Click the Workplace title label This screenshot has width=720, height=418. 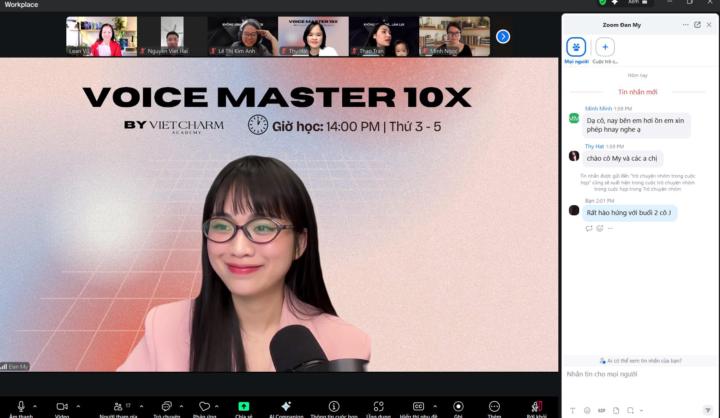pos(21,5)
